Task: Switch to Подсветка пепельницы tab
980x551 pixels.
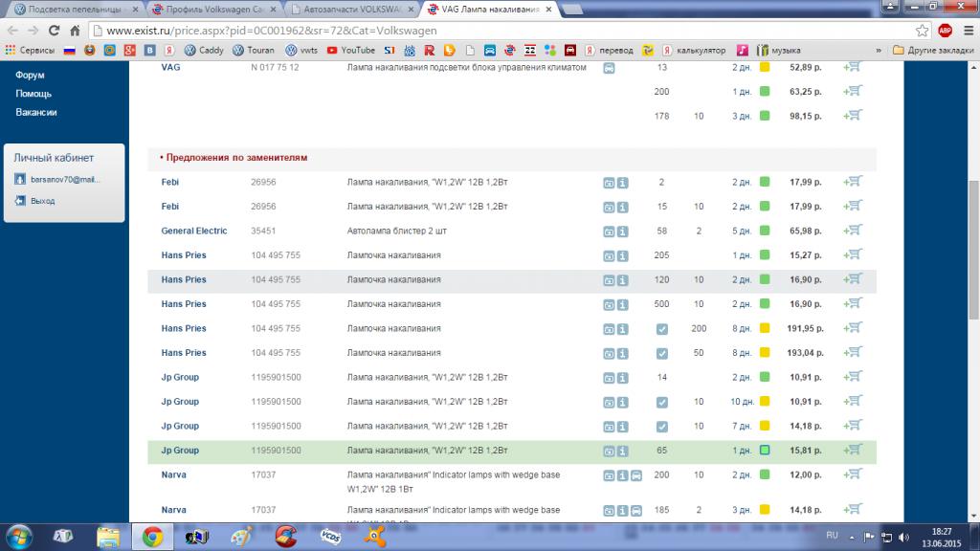Action: point(75,10)
